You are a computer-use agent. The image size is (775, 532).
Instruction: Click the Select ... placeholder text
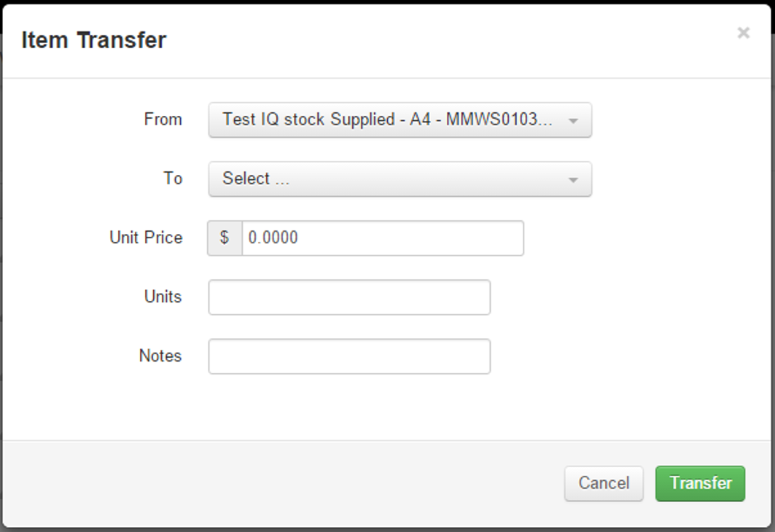coord(256,179)
